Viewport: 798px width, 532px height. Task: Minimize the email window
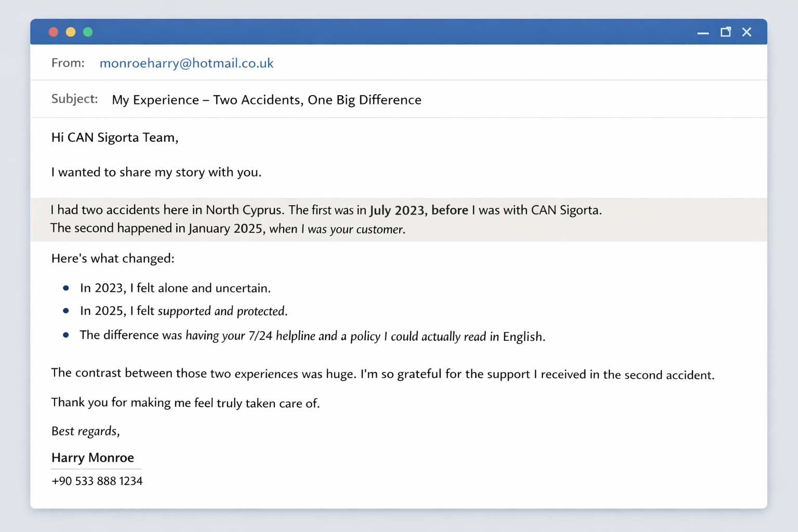tap(703, 33)
